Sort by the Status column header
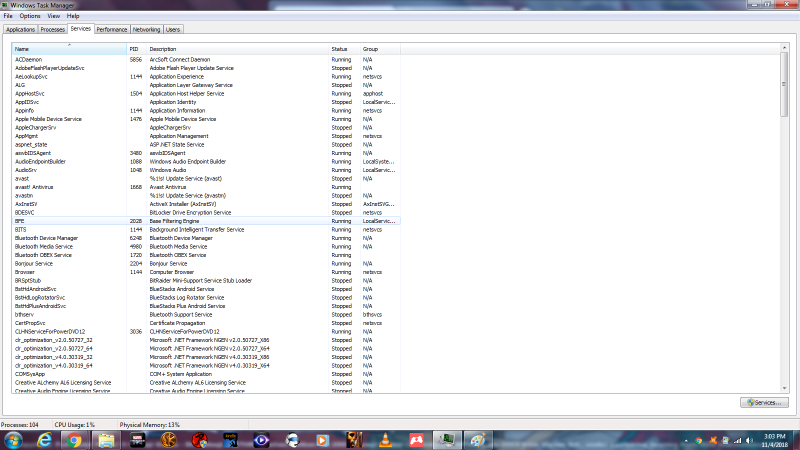 point(344,49)
